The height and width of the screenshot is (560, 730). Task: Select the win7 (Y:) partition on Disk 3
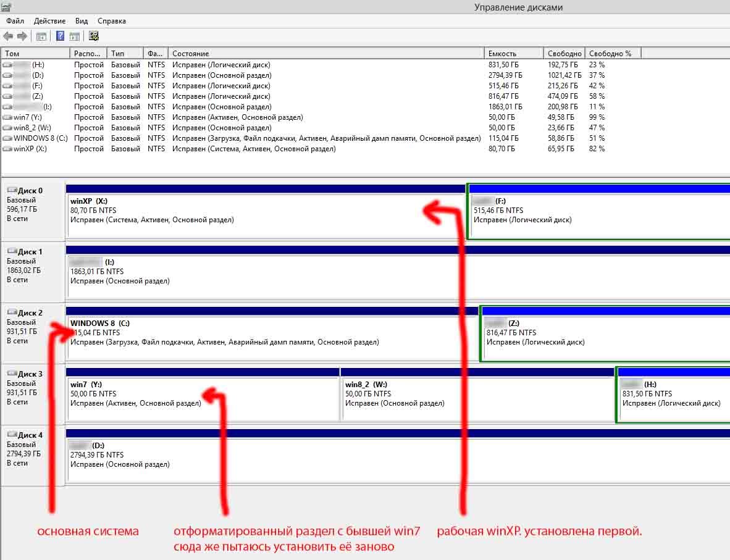[x=203, y=395]
